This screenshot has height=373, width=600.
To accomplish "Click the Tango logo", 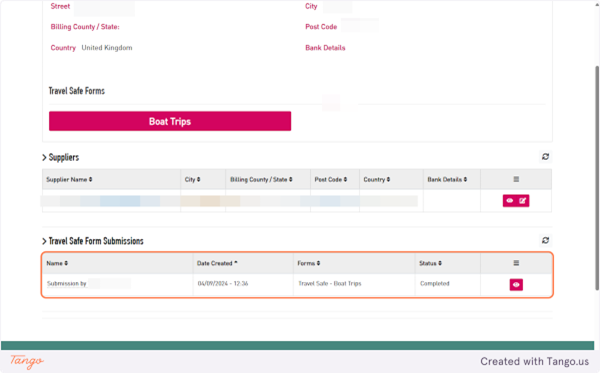I will click(27, 361).
